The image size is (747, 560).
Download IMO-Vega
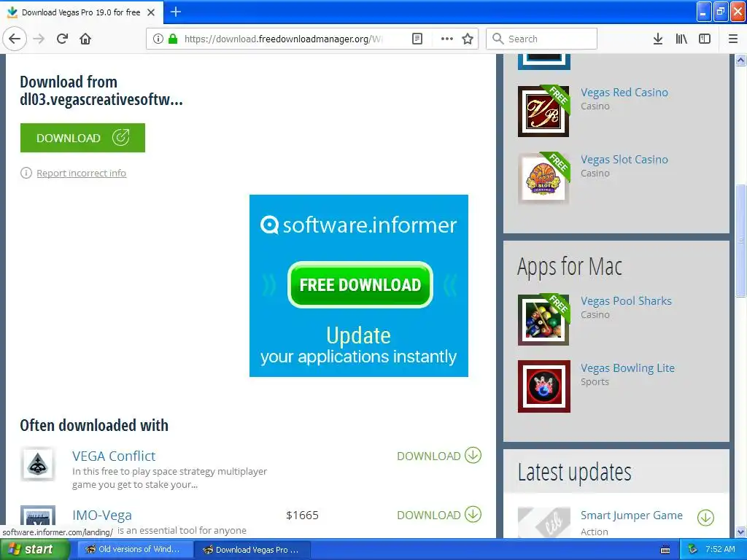click(439, 514)
